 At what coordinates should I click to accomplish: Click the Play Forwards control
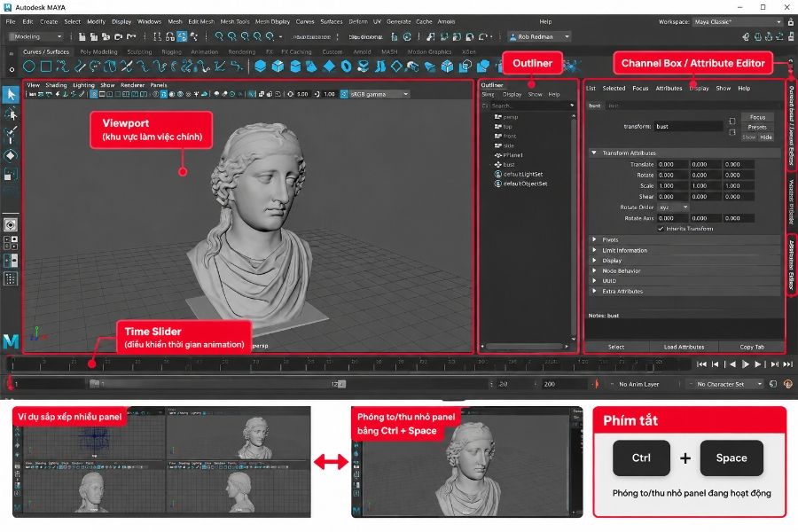pos(746,364)
